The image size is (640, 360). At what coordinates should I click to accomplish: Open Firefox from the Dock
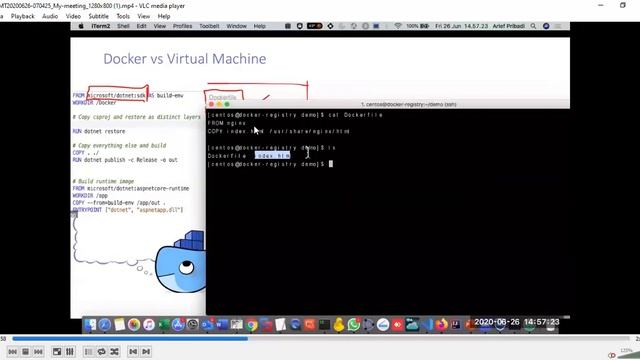tap(441, 325)
